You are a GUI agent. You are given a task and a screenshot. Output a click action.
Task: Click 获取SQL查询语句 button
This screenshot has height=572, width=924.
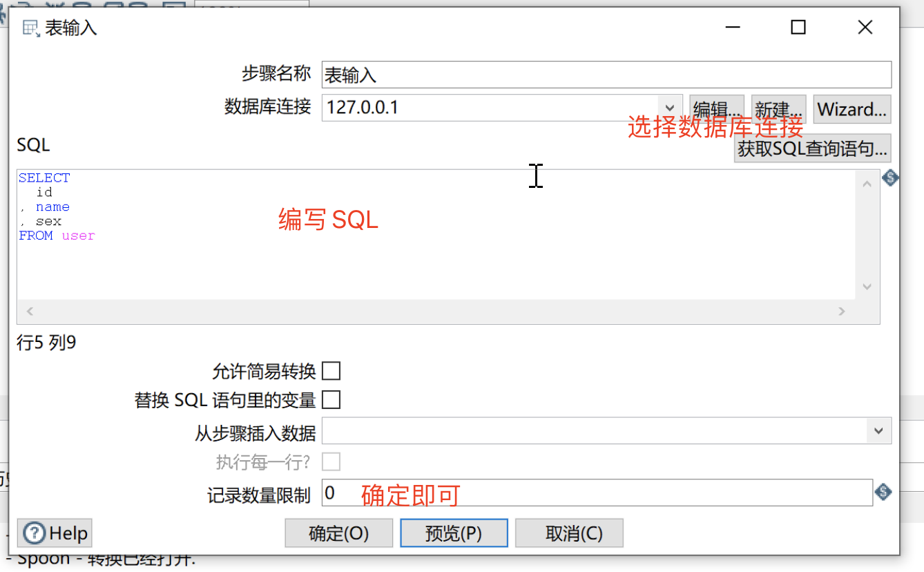(x=812, y=148)
